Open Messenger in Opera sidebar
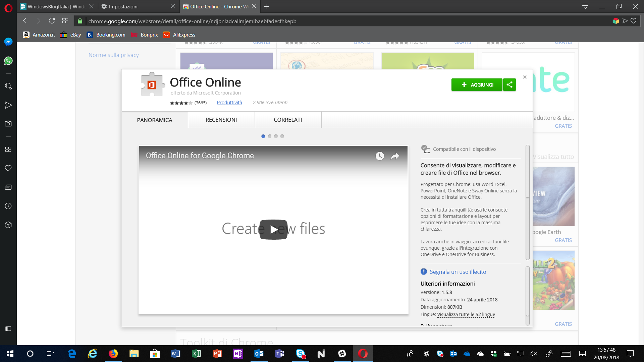 click(x=8, y=42)
